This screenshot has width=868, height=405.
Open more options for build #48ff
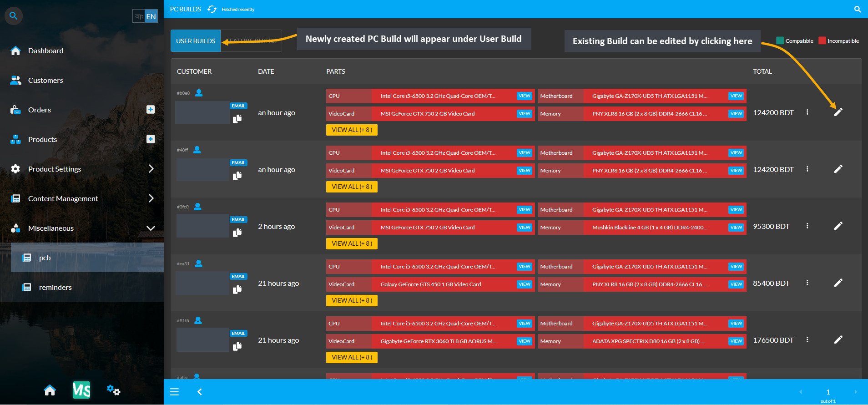coord(807,169)
